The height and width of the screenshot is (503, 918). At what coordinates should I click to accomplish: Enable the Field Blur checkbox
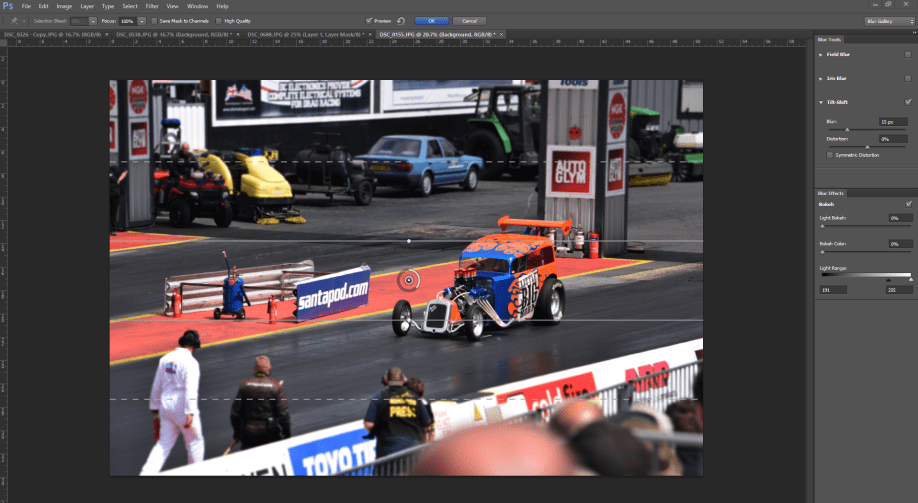(908, 54)
